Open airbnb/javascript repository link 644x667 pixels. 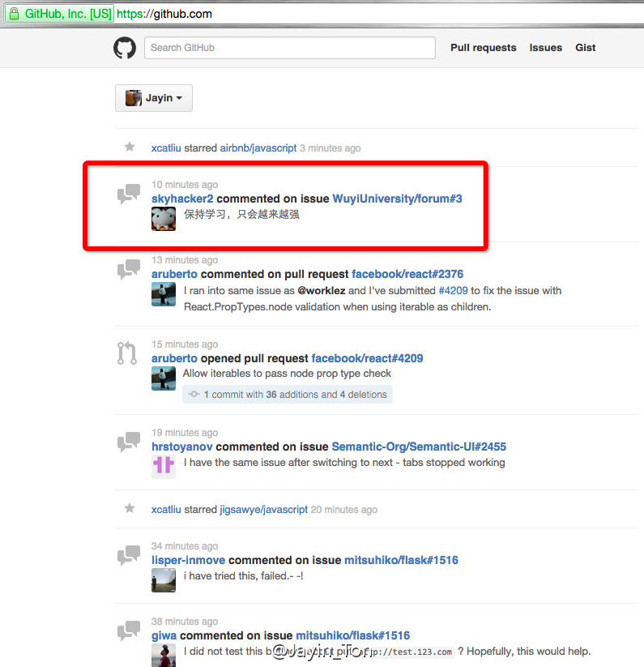[258, 148]
